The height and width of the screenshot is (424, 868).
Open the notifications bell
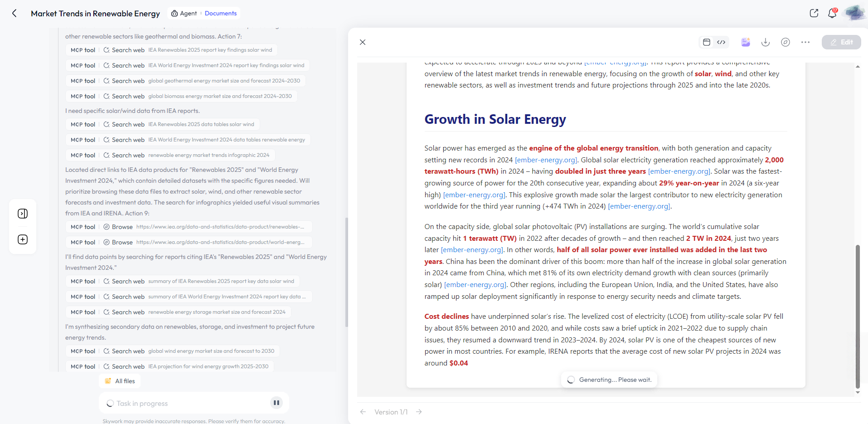[x=832, y=13]
